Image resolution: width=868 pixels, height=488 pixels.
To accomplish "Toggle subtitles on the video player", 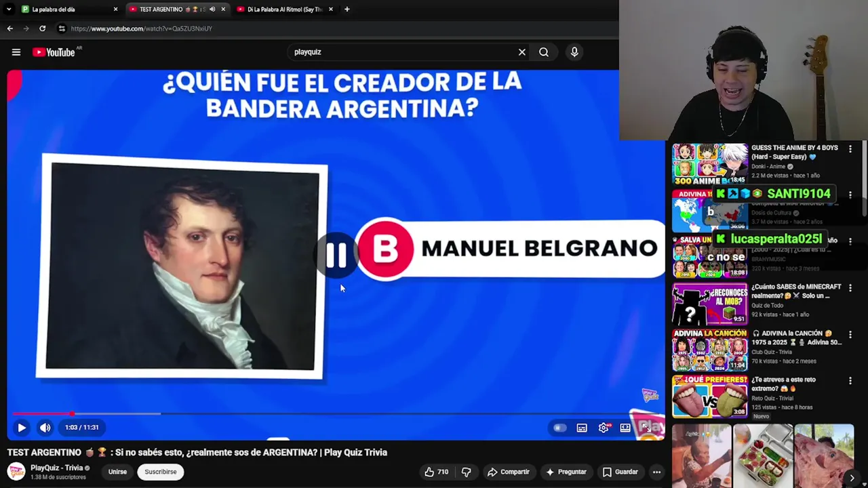I will pos(582,428).
